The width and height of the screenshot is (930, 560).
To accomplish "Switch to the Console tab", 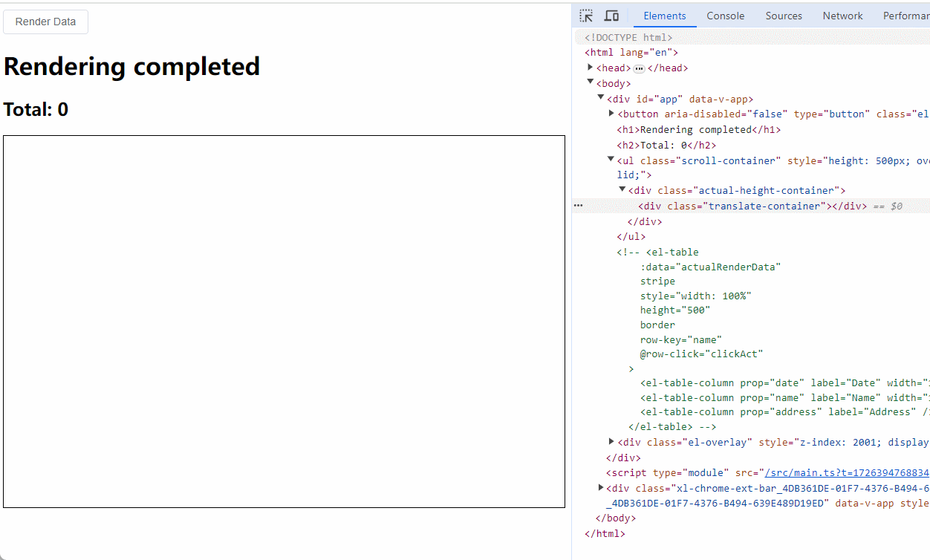I will click(x=725, y=16).
